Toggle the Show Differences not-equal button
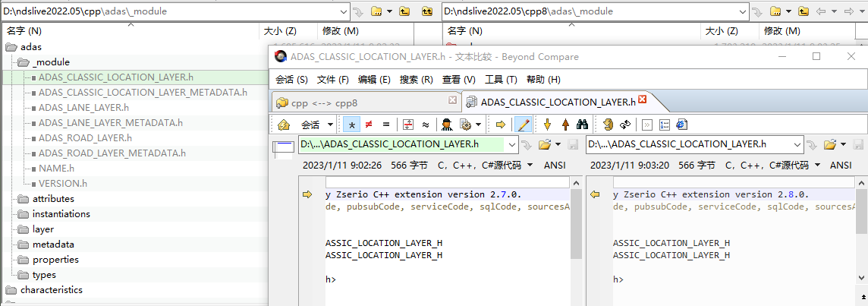The height and width of the screenshot is (306, 868). tap(369, 125)
